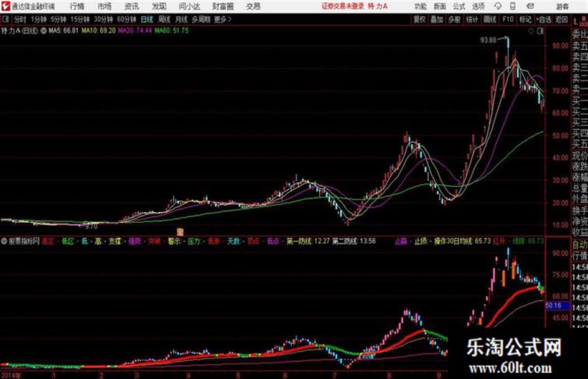Image resolution: width=588 pixels, height=379 pixels.
Task: Open the 公式 menu
Action: coord(459,6)
